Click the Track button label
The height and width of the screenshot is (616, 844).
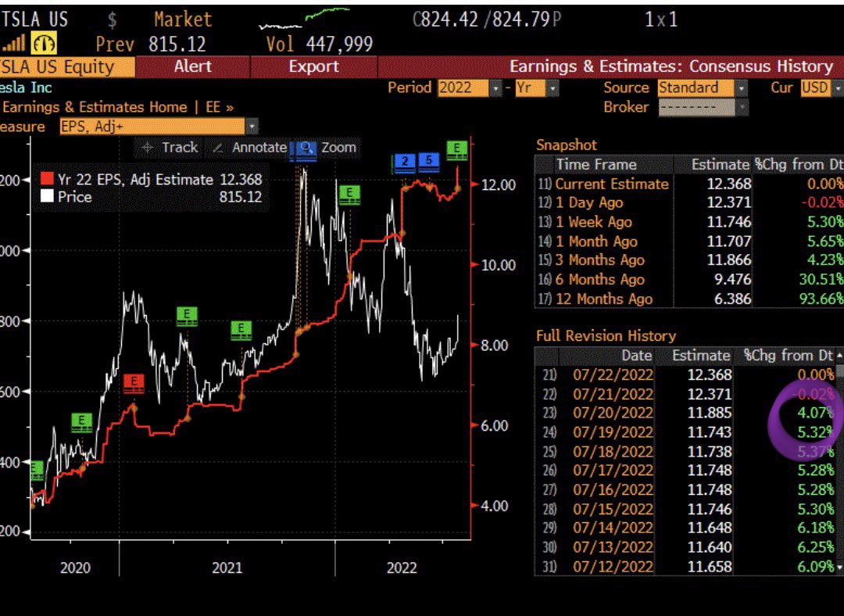[180, 148]
